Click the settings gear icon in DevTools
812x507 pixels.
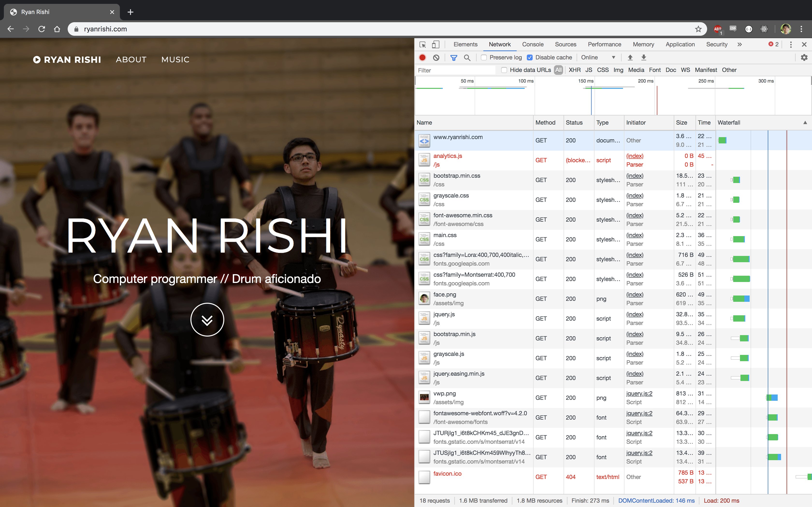pos(805,57)
